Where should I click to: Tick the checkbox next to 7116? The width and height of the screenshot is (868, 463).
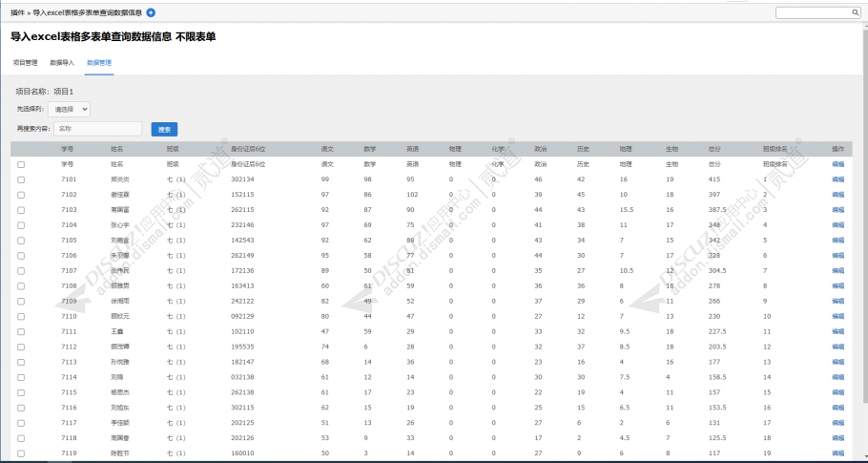[x=21, y=409]
